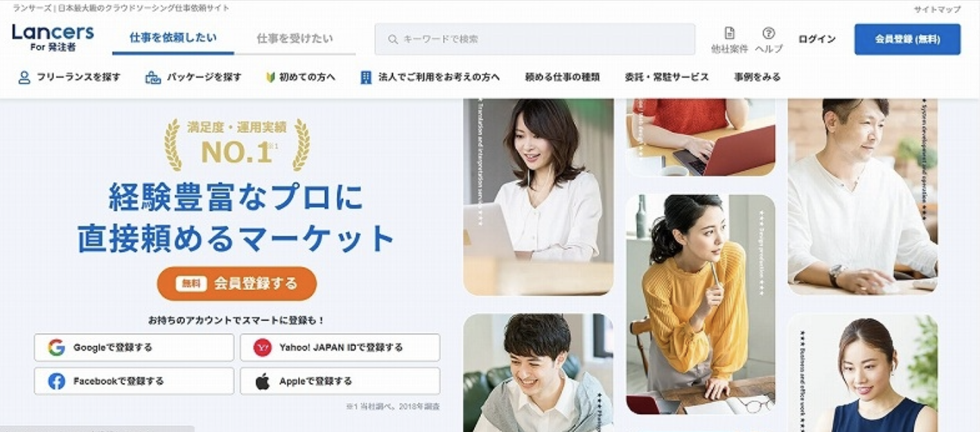Click the person icon for フリーランスを探す

pos(24,78)
